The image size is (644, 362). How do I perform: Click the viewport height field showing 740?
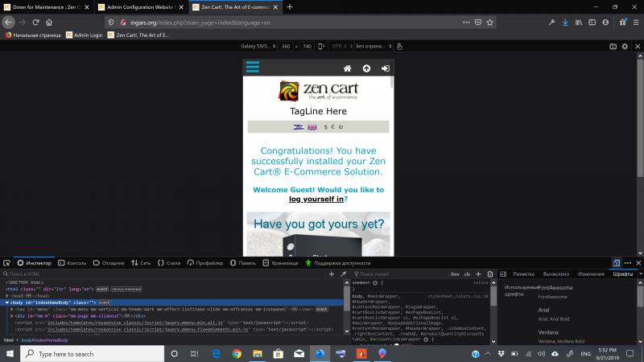307,47
